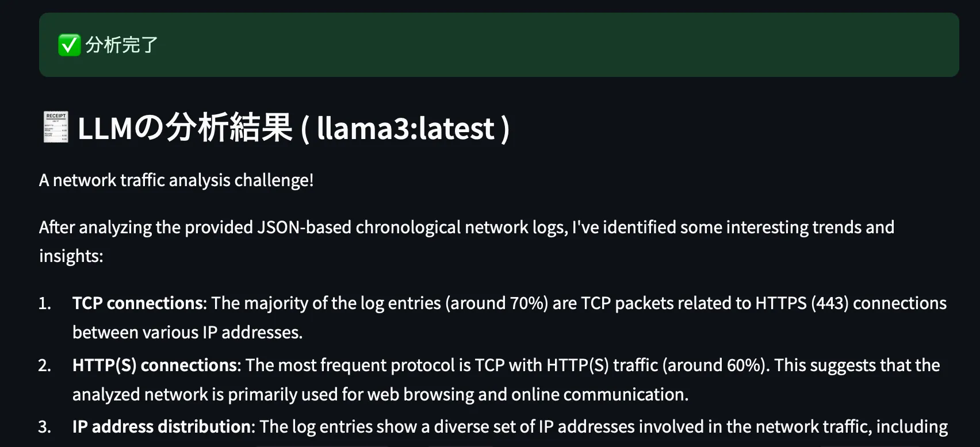This screenshot has height=447, width=980.
Task: Click list number 2
Action: click(x=45, y=365)
